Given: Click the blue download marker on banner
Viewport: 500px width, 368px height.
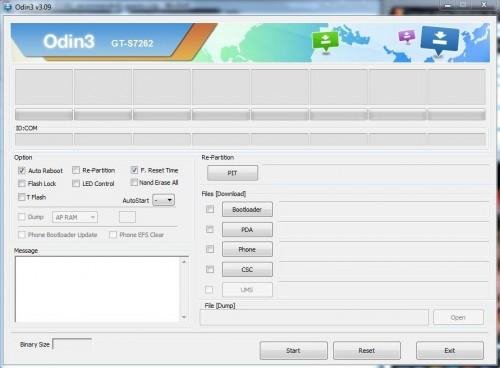Looking at the screenshot, I should tap(440, 40).
